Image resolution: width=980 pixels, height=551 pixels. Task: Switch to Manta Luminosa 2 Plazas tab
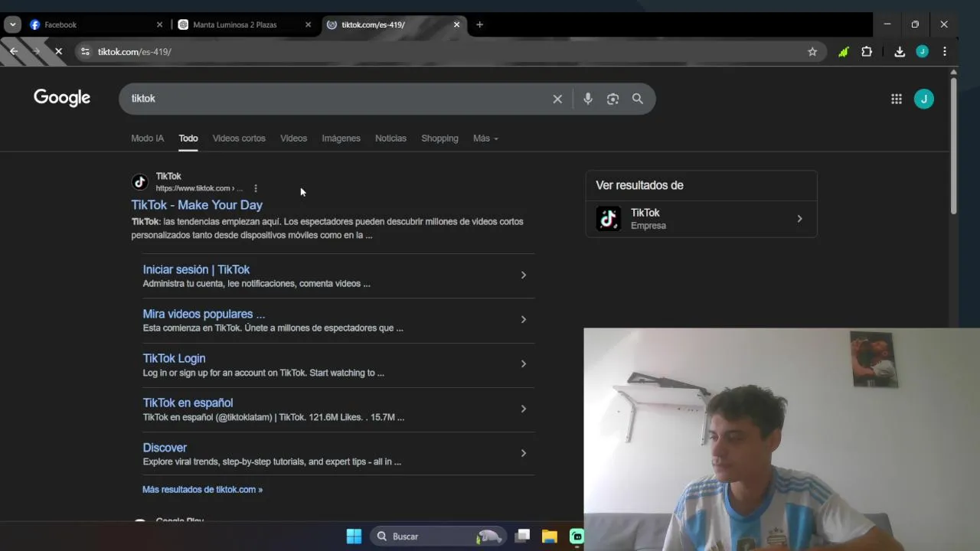coord(245,24)
